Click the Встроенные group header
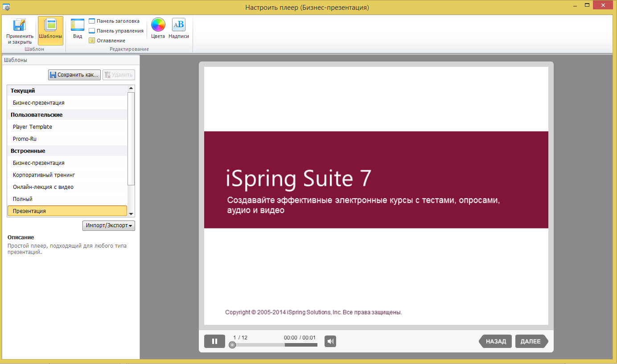 tap(67, 151)
